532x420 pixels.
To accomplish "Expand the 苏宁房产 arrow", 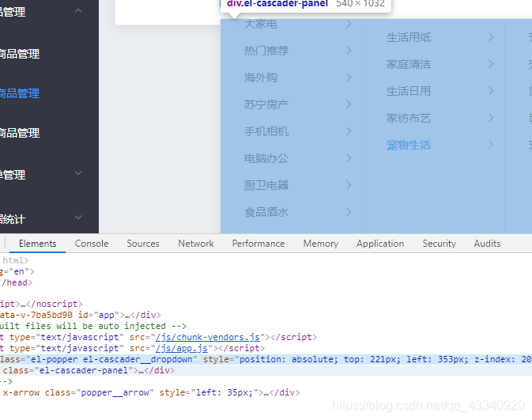I will tap(349, 104).
